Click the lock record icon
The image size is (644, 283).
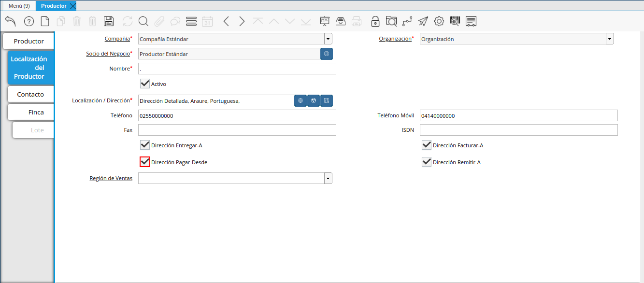(x=375, y=21)
